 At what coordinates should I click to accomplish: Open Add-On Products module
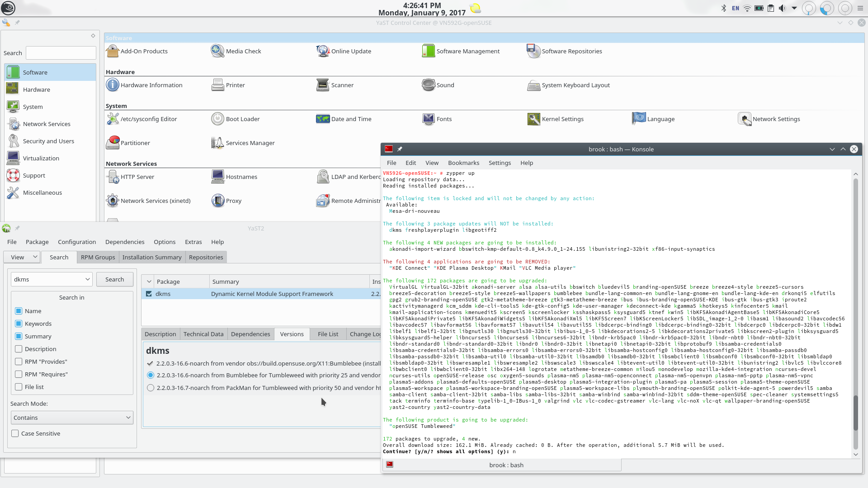(137, 51)
